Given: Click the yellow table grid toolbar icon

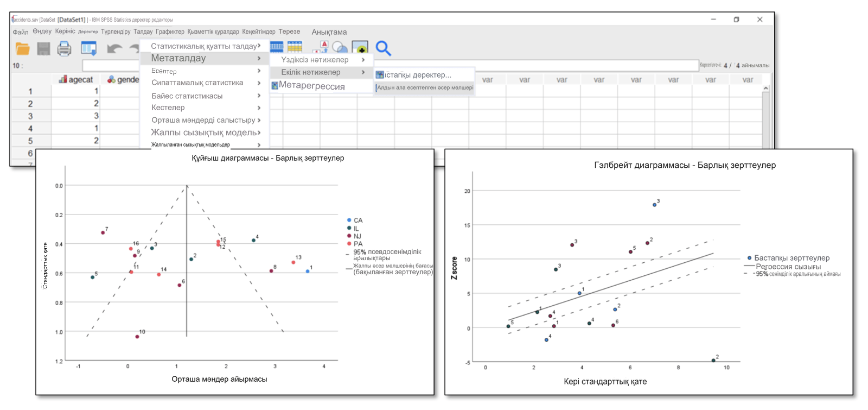Looking at the screenshot, I should (x=295, y=47).
